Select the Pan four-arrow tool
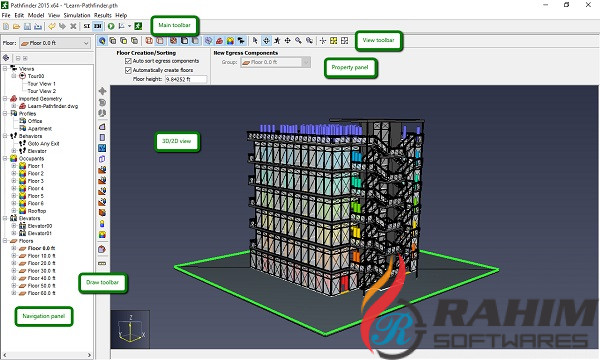The image size is (600, 360). (x=287, y=41)
